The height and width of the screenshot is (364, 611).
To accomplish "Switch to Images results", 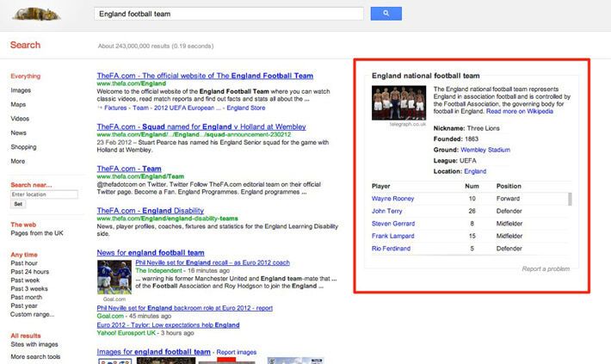I will pos(21,90).
